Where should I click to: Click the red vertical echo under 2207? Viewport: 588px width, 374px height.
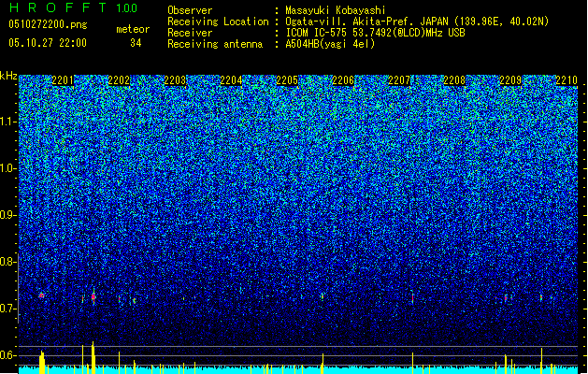tap(413, 298)
